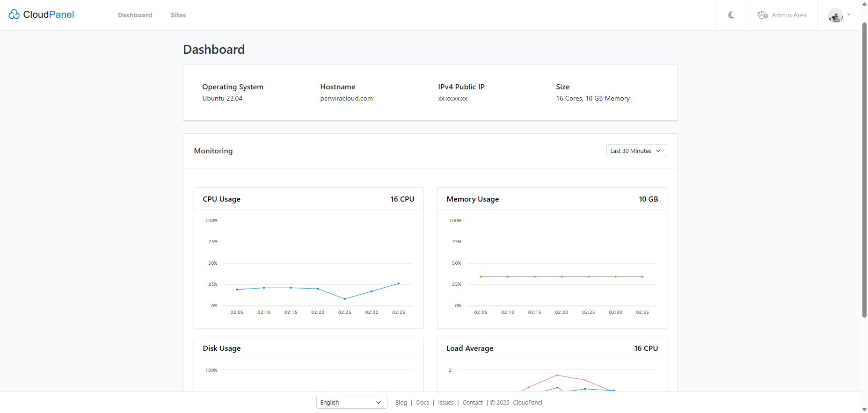Click the page vertical scrollbar thumb

[864, 169]
